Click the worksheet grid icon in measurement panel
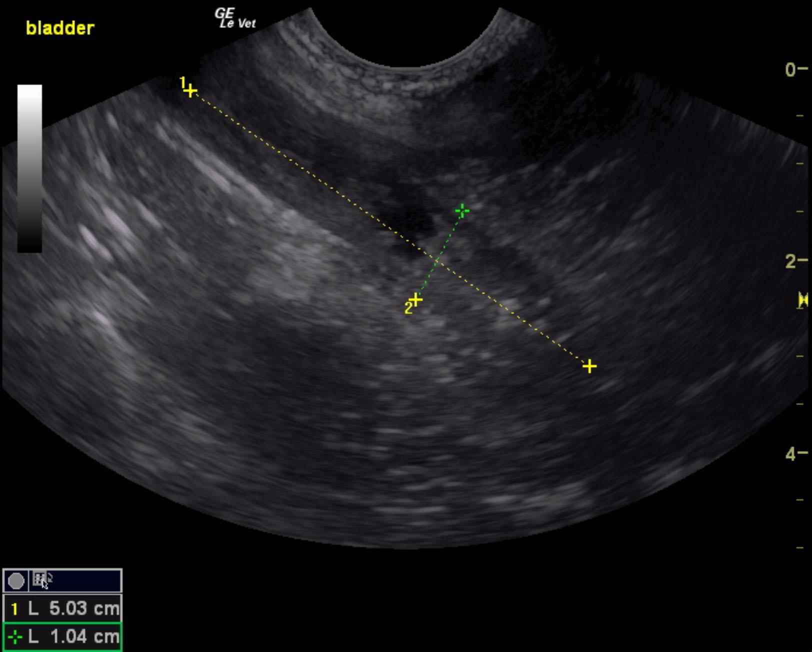The height and width of the screenshot is (652, 812). (x=40, y=580)
